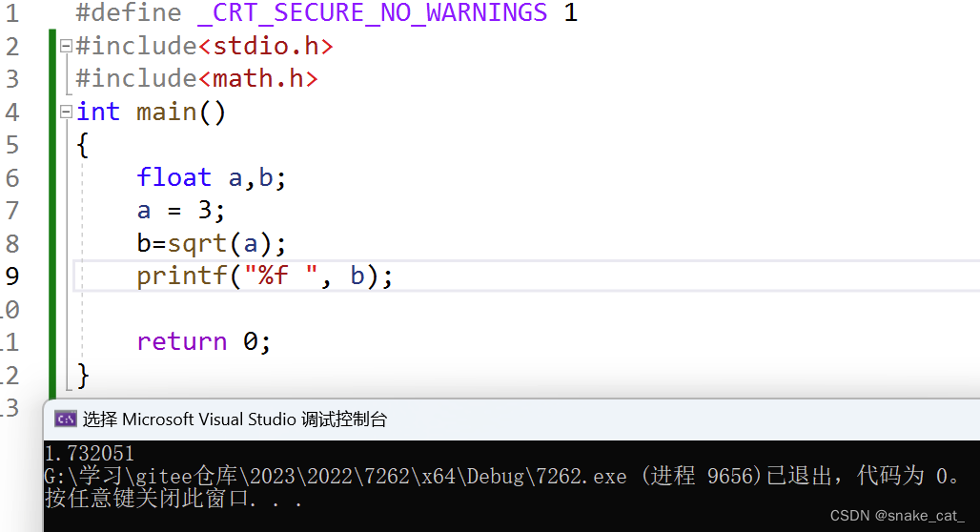The image size is (980, 532).
Task: Click the _CRT_SECURE_NO_WARNINGS macro name
Action: [373, 12]
